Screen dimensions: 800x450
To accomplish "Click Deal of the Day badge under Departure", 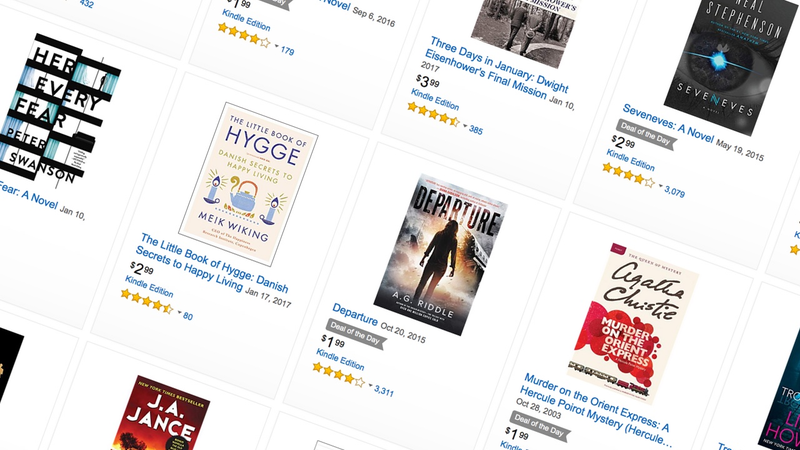I will pos(355,334).
